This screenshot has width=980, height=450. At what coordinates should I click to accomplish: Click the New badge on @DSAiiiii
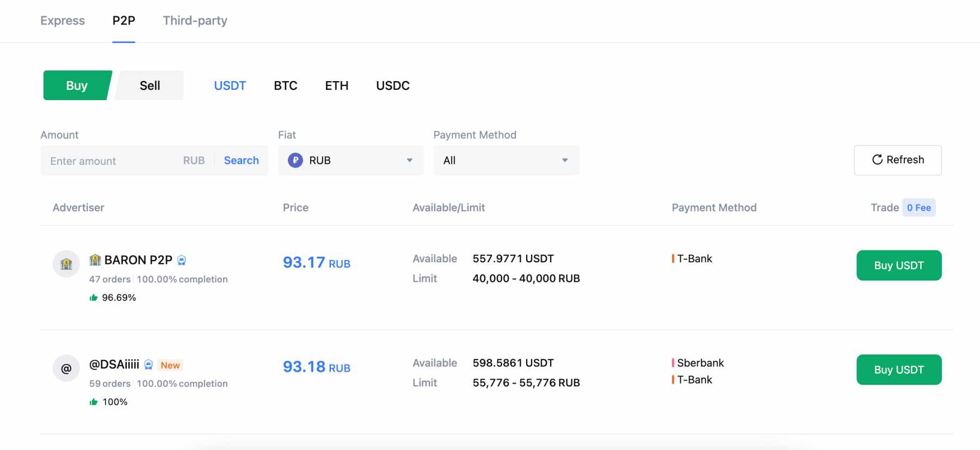click(x=170, y=365)
